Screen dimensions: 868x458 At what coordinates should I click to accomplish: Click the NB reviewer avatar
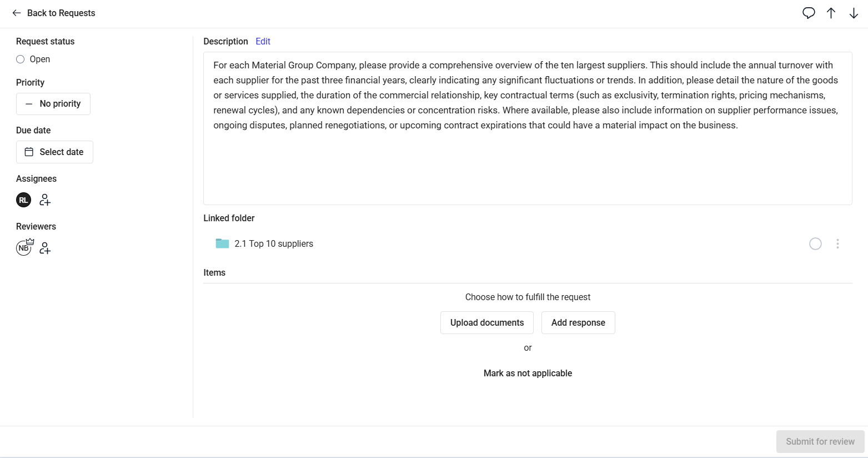point(24,248)
